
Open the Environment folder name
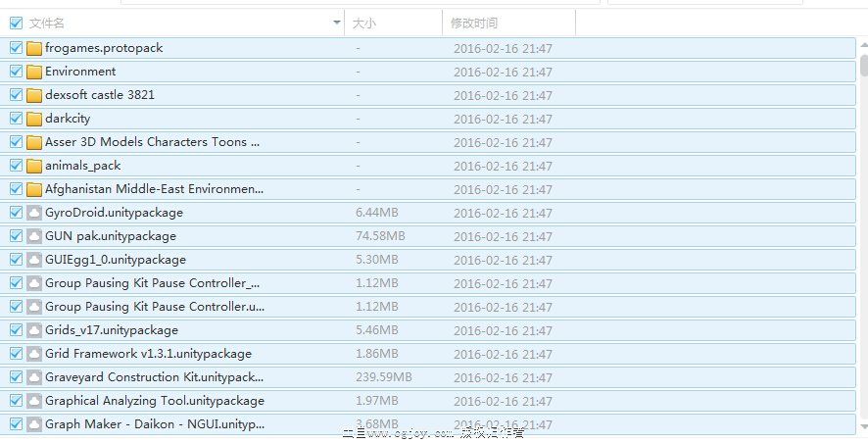coord(80,72)
